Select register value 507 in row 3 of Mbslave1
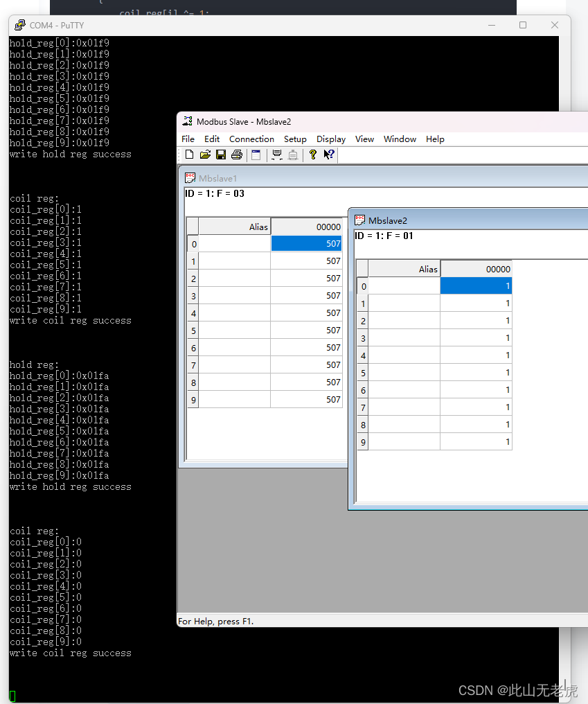 (307, 295)
